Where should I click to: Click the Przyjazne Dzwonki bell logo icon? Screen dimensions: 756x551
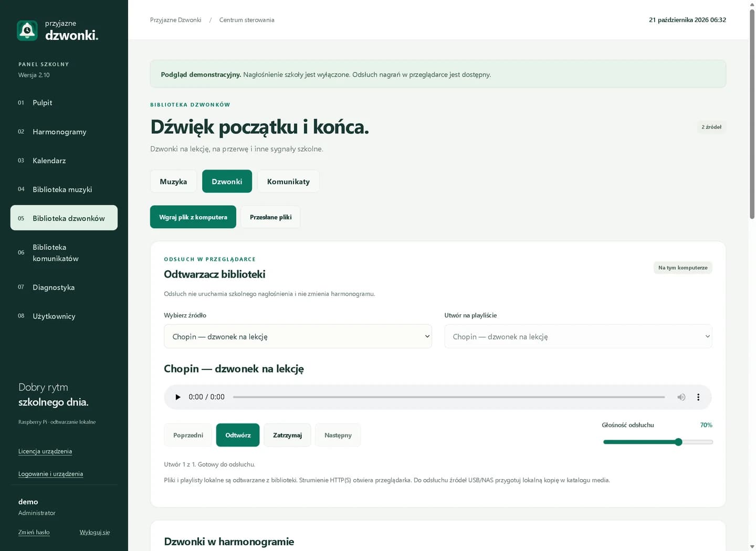pyautogui.click(x=27, y=30)
